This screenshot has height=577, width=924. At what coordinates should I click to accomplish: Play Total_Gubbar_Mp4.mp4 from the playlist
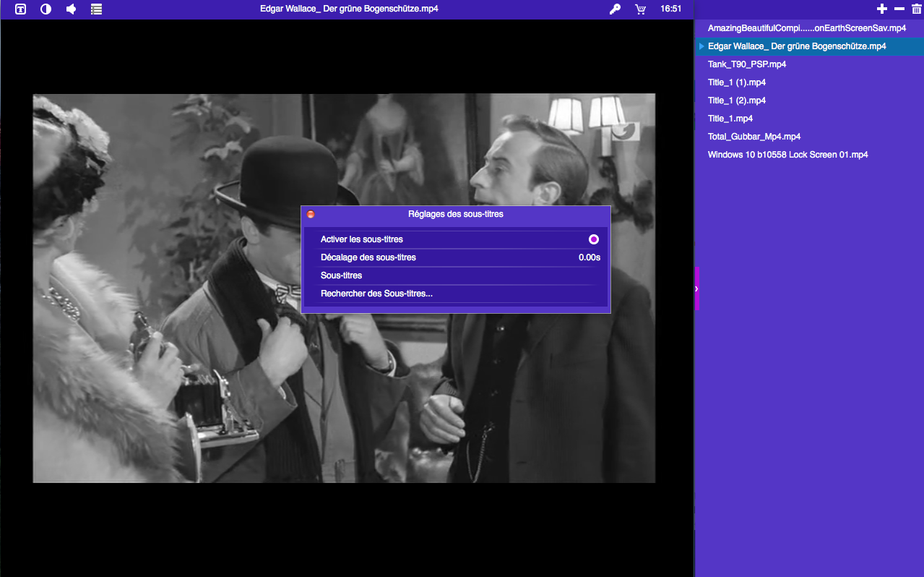pos(754,137)
